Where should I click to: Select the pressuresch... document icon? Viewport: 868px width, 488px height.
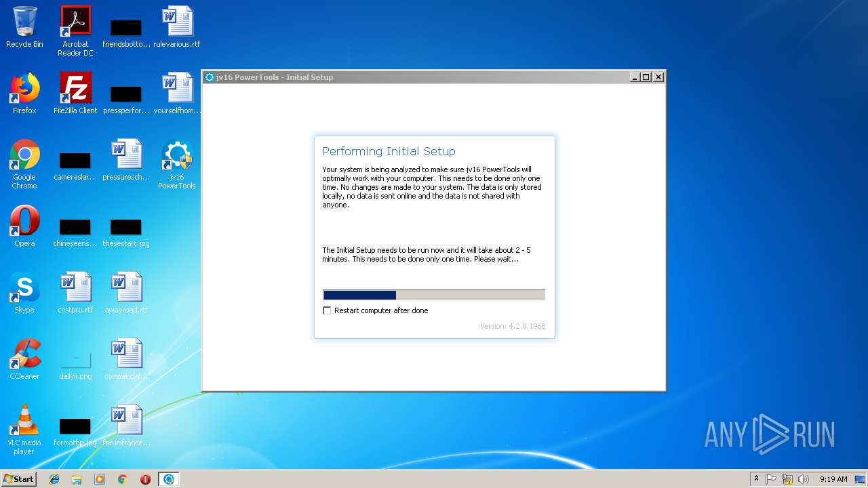(x=126, y=160)
